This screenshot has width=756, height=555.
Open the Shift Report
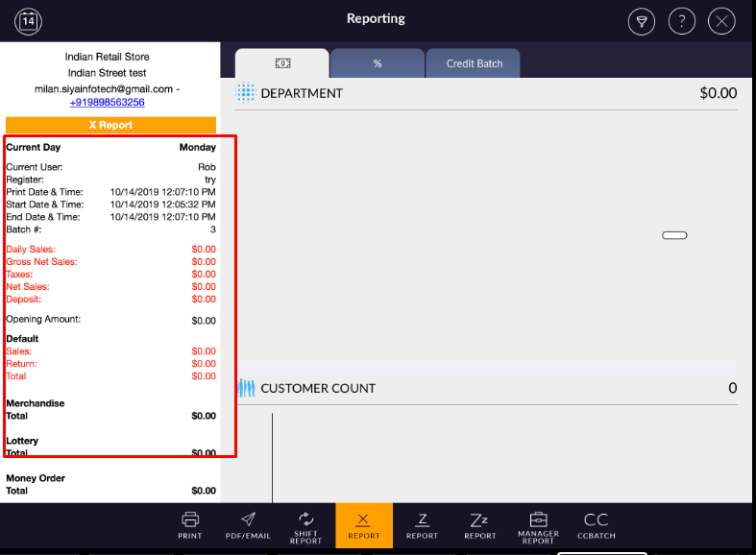pos(305,525)
